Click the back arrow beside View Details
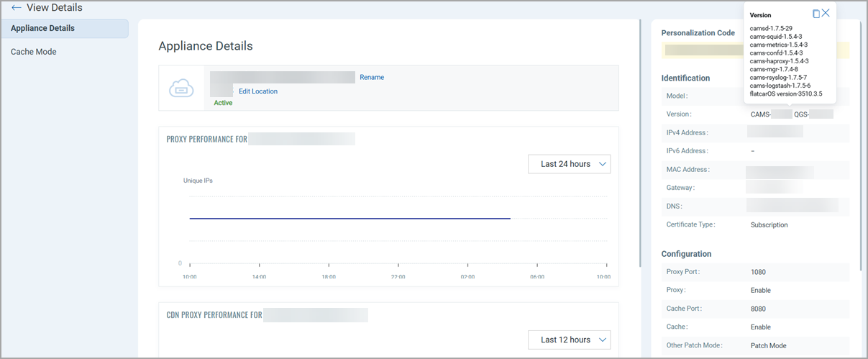 pyautogui.click(x=17, y=8)
